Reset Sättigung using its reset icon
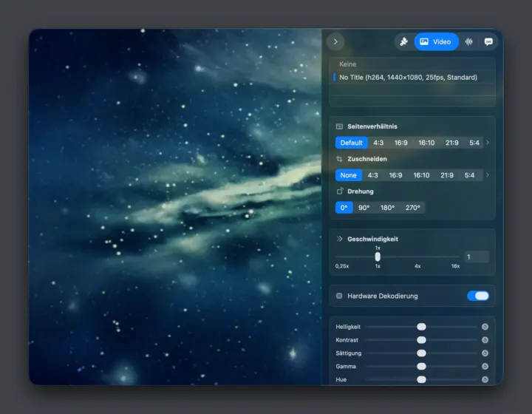Viewport: 532px width, 414px height. click(485, 353)
